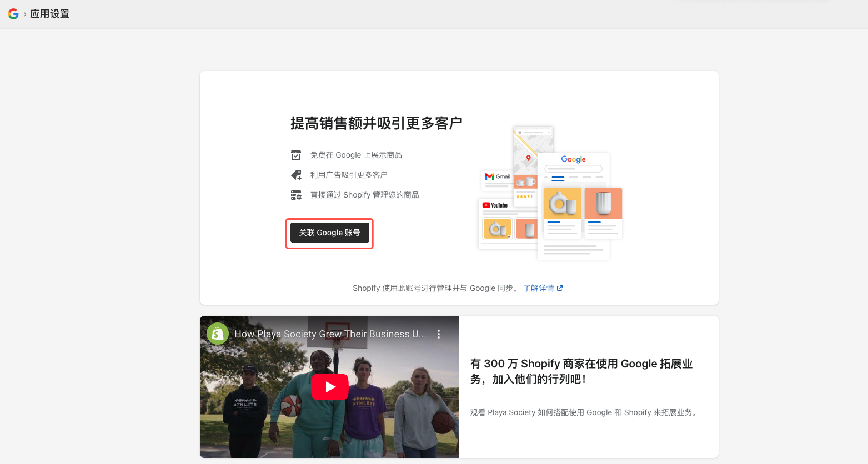Open the 了解详情 link
Image resolution: width=868 pixels, height=464 pixels.
(539, 288)
